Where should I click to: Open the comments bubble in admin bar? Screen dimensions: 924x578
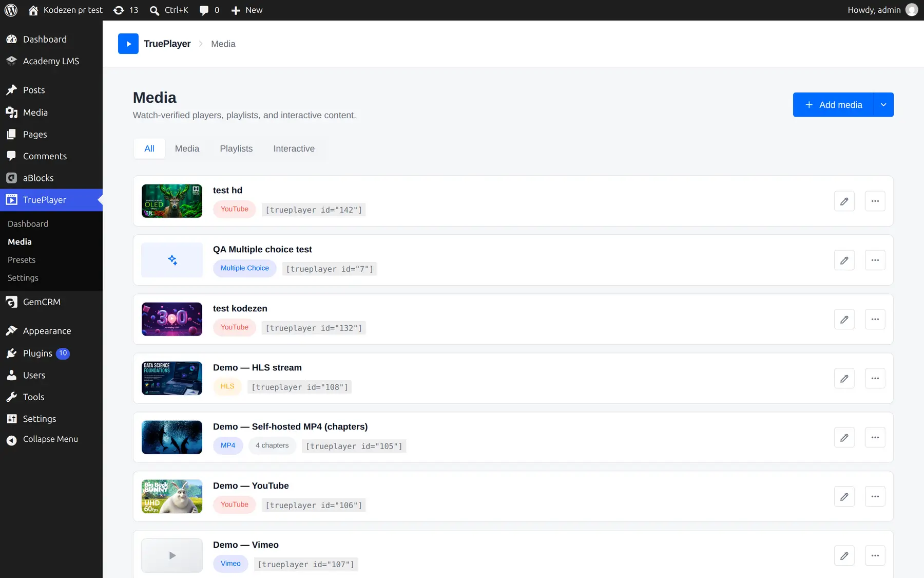(209, 10)
